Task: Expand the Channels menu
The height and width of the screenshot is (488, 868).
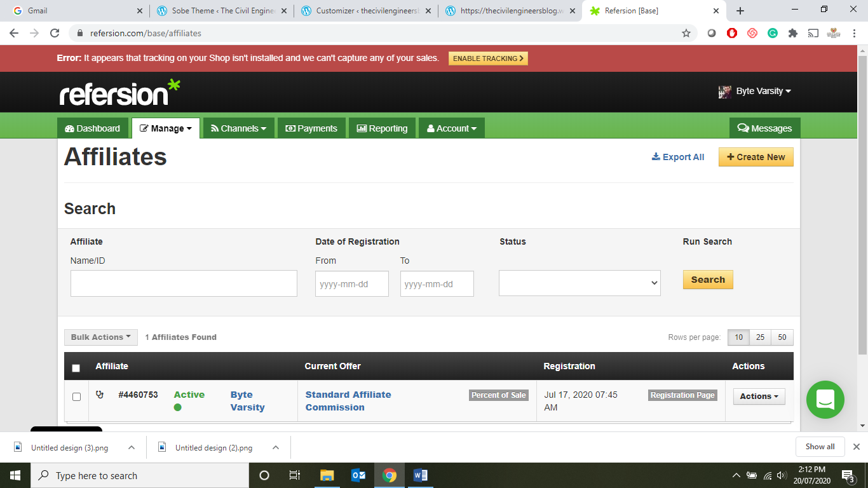Action: tap(238, 128)
